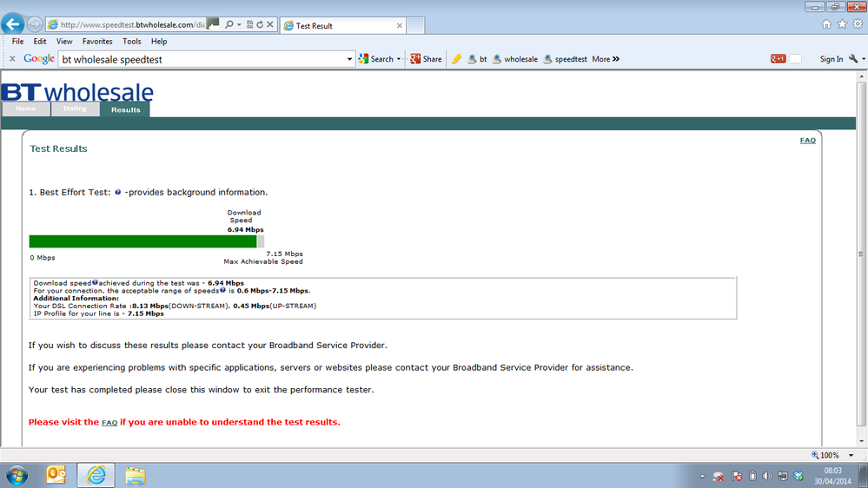Expand the More toolbar chevron
Image resolution: width=868 pixels, height=488 pixels.
(x=616, y=59)
